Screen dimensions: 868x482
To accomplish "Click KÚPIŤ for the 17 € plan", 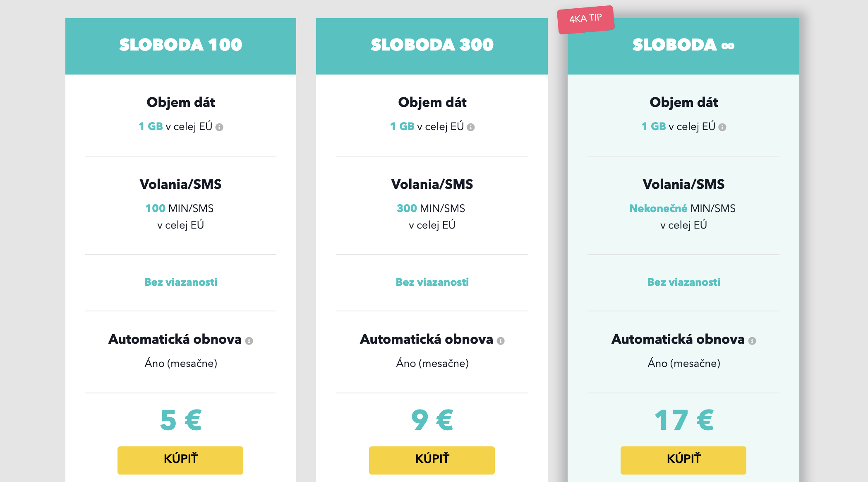I will coord(683,460).
